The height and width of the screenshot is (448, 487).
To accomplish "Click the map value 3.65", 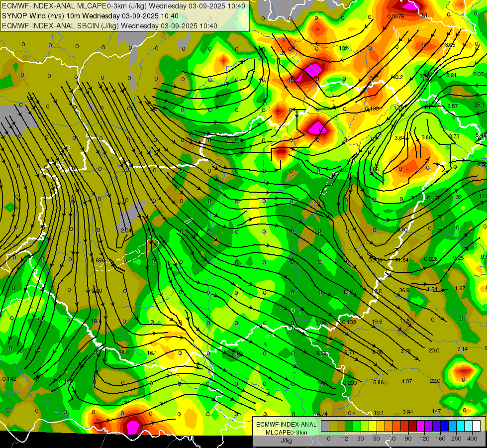I will [321, 353].
